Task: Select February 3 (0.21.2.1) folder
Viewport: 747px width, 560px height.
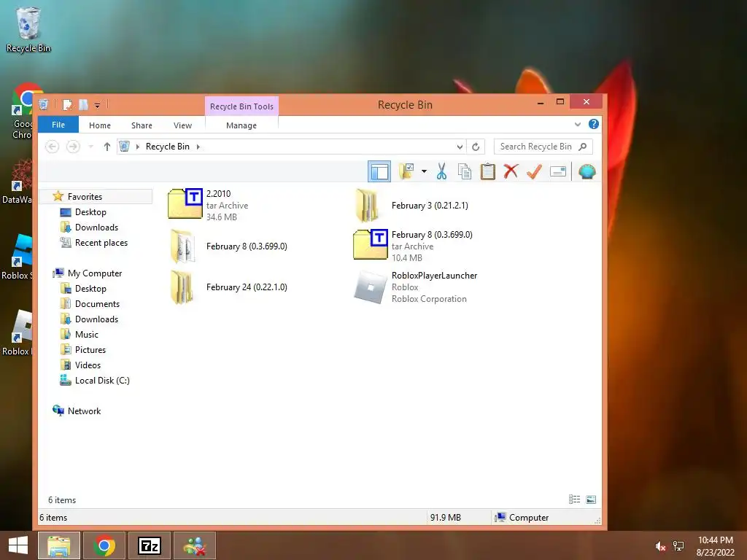Action: pos(411,205)
